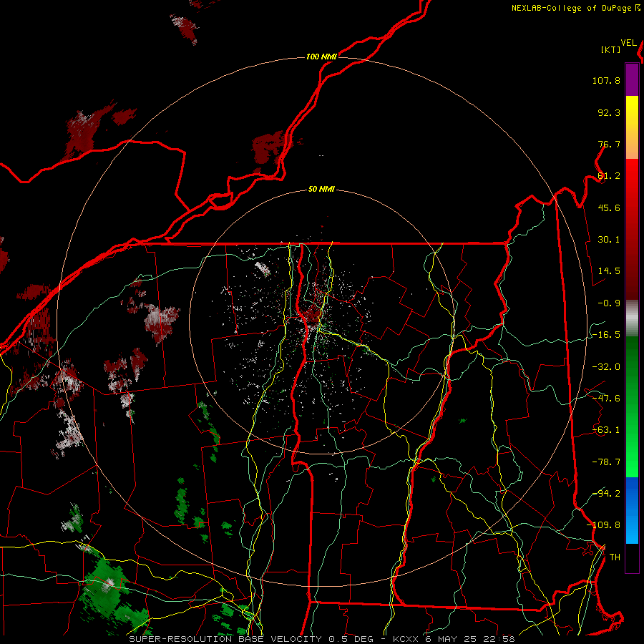Click the 14.5 velocity scale value

point(609,271)
